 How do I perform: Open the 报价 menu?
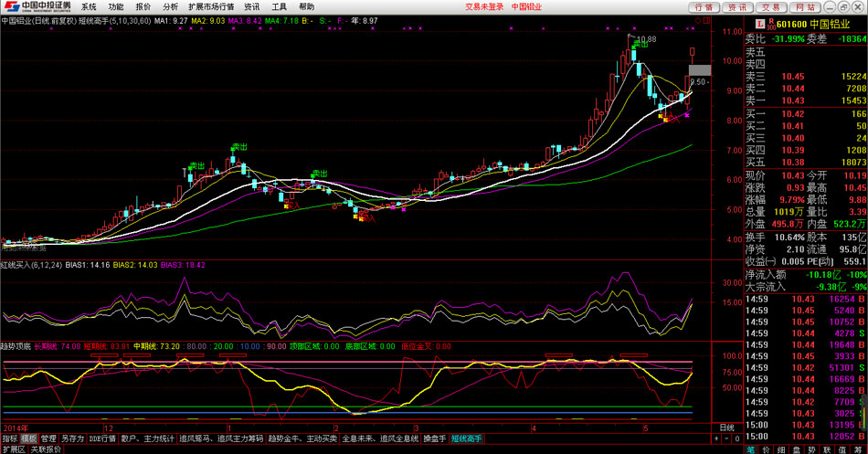[143, 6]
